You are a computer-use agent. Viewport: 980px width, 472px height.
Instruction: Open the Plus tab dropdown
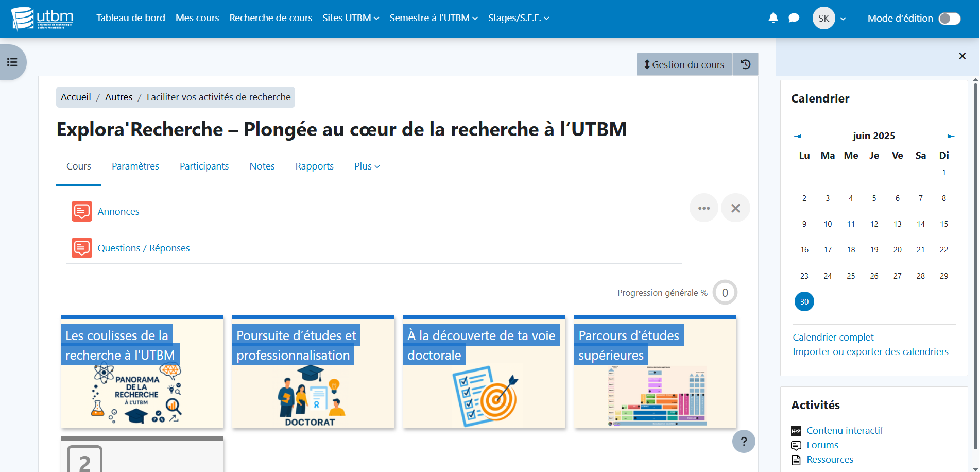pos(367,166)
